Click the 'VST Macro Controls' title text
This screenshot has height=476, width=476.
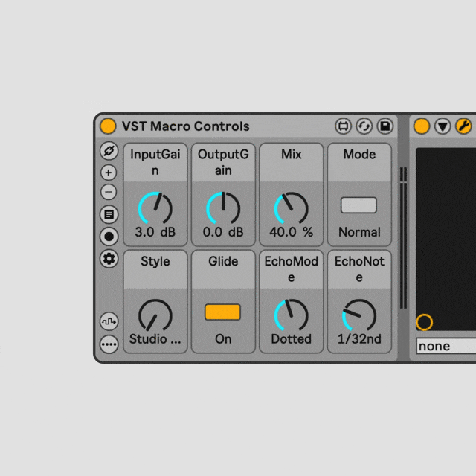[185, 126]
